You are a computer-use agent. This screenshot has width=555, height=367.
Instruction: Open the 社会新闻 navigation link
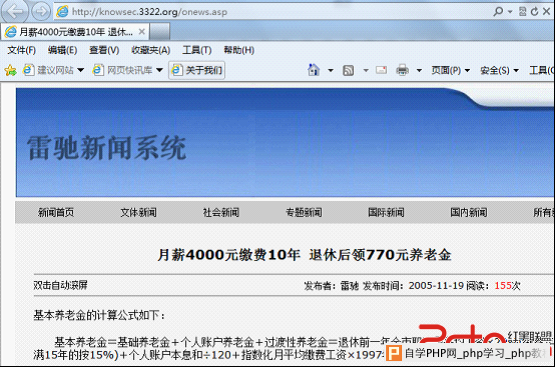[x=221, y=212]
